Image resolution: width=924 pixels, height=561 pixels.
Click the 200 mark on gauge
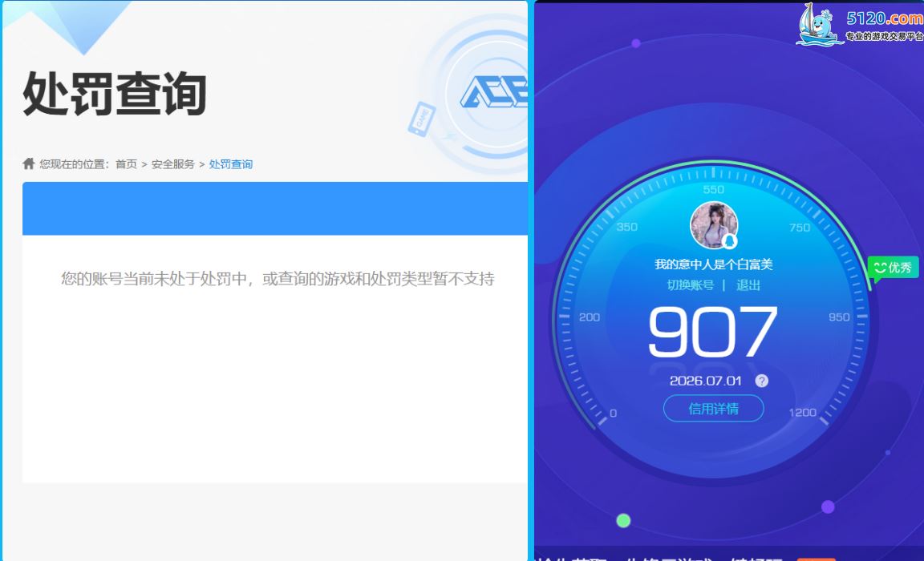pyautogui.click(x=590, y=317)
